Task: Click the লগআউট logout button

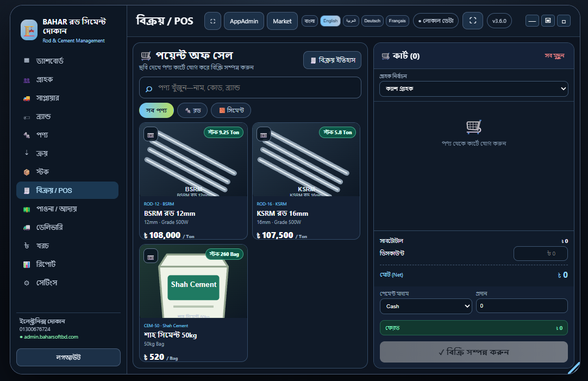Action: click(x=68, y=358)
